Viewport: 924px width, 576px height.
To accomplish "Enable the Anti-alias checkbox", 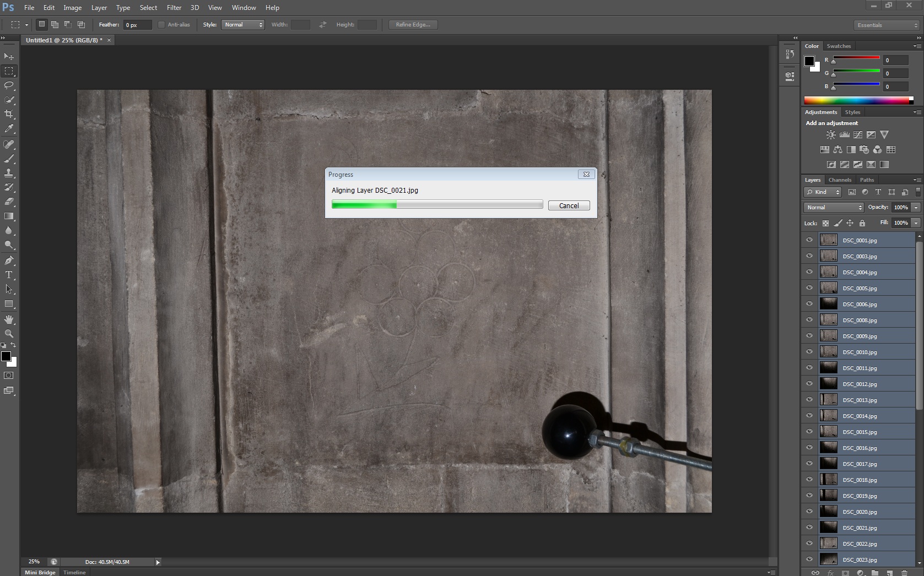I will [161, 25].
